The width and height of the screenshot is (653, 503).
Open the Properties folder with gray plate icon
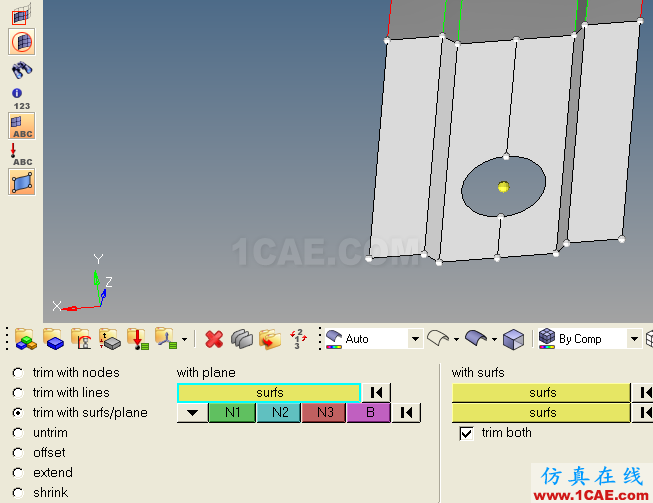[110, 339]
